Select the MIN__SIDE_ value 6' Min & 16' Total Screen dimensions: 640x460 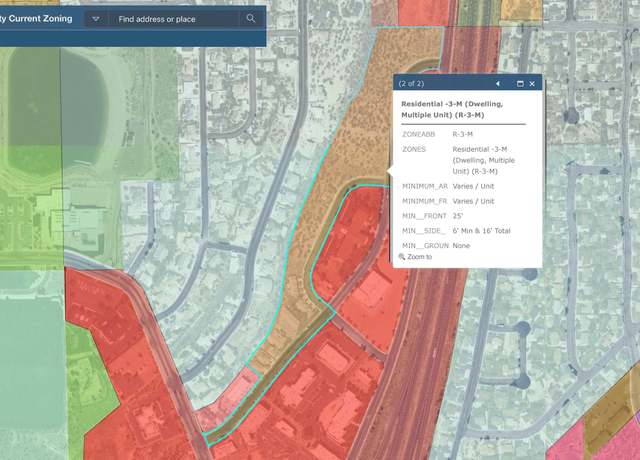(481, 231)
